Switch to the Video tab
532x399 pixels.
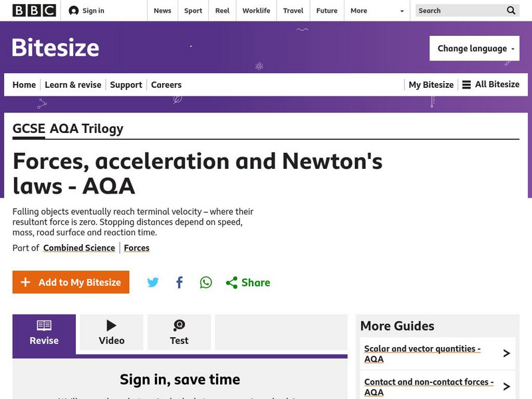coord(112,332)
